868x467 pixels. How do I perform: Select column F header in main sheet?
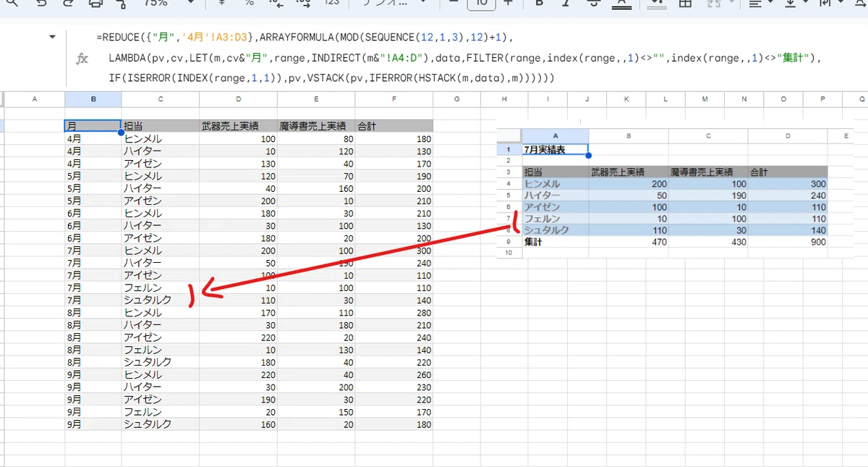(x=394, y=99)
